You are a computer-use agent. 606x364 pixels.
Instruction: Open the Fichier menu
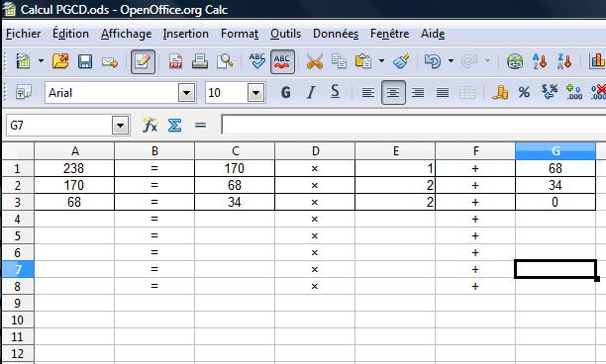pyautogui.click(x=23, y=34)
